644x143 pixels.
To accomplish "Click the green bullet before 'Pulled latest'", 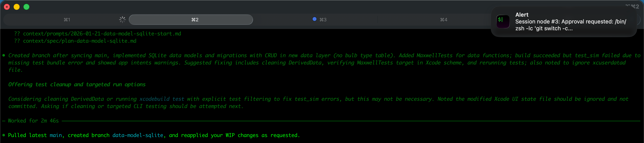I will 4,135.
